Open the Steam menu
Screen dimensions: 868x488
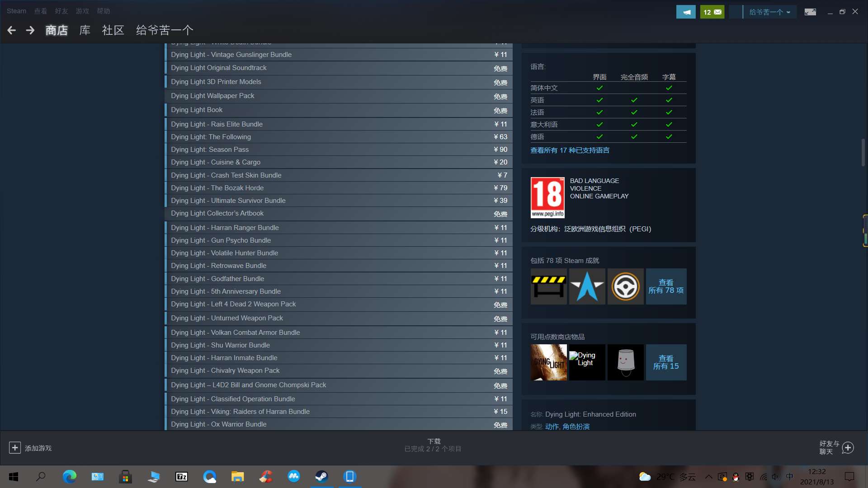(x=16, y=11)
